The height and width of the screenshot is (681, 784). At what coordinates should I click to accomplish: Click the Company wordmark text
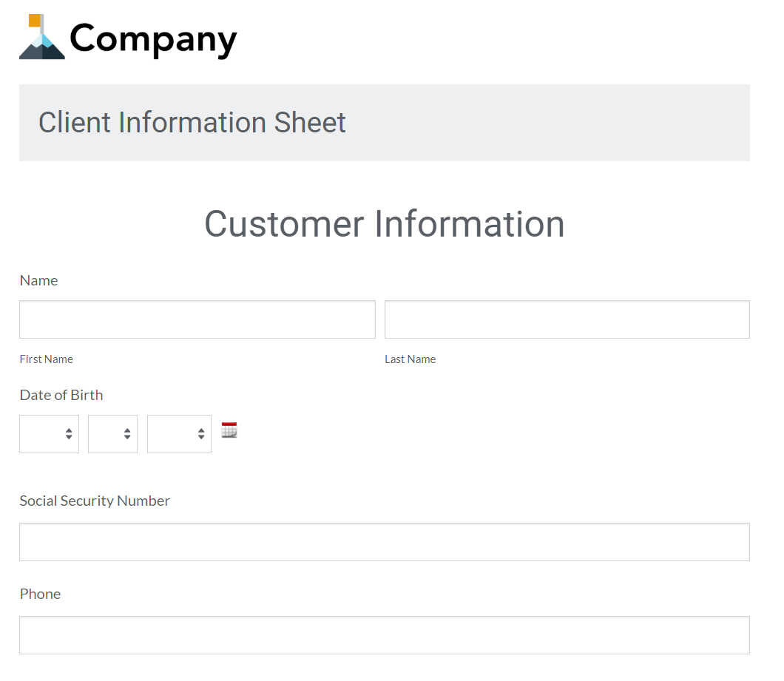[153, 39]
